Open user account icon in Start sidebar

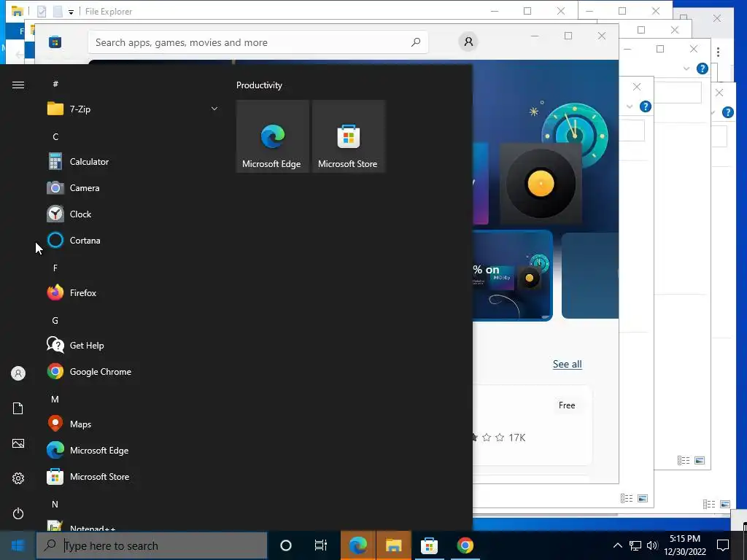pyautogui.click(x=18, y=373)
